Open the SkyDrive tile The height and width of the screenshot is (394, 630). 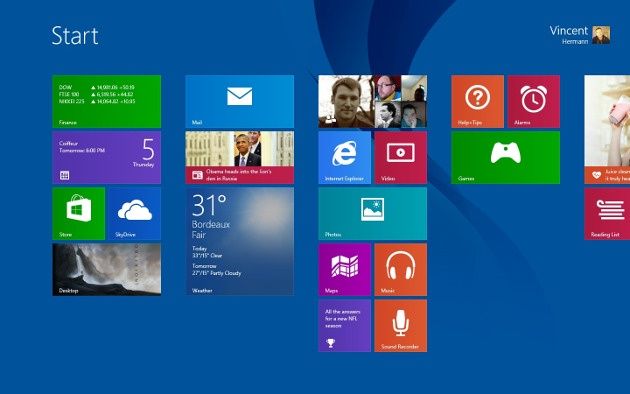click(x=135, y=214)
